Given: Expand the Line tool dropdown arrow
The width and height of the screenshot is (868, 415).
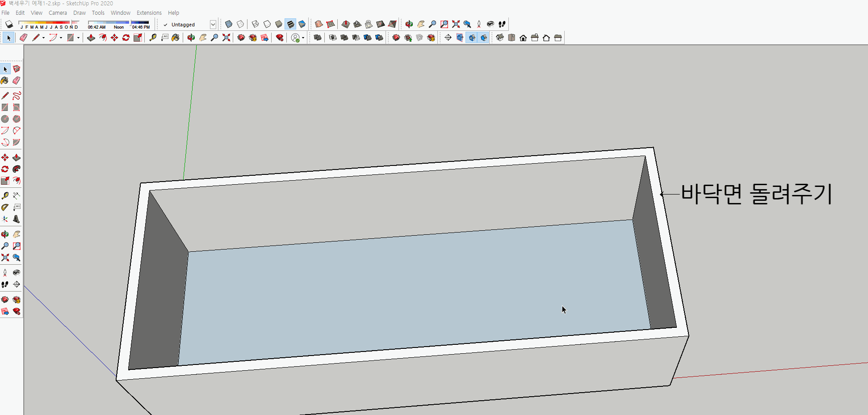Looking at the screenshot, I should 43,38.
